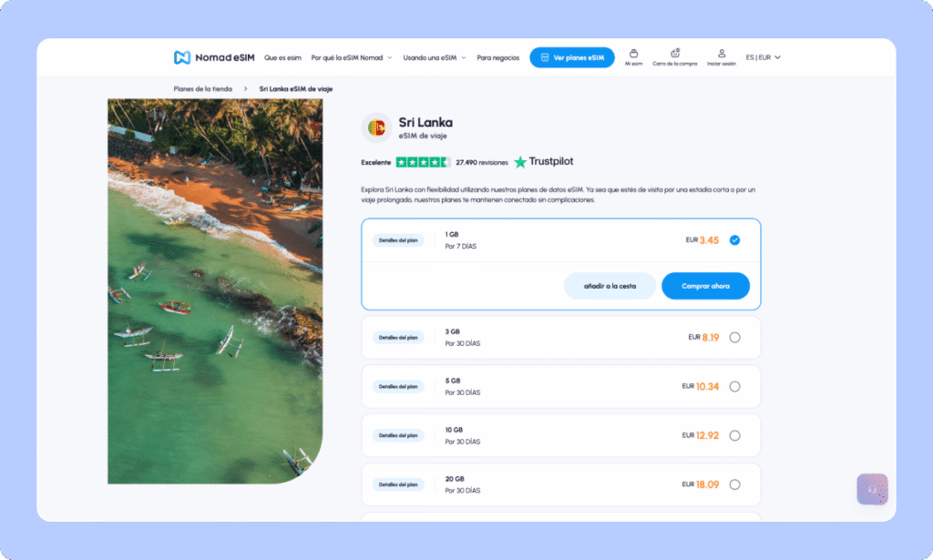Open the Mi esim icon
The image size is (933, 560).
(633, 54)
